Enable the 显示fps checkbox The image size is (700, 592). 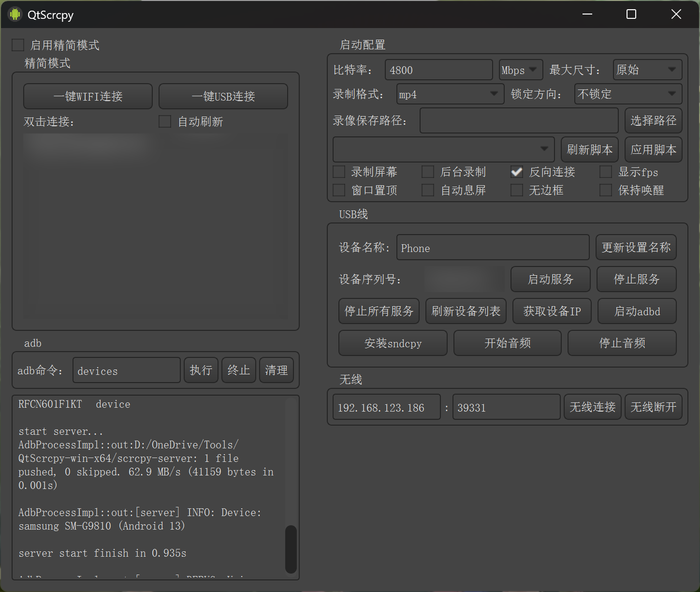coord(606,172)
